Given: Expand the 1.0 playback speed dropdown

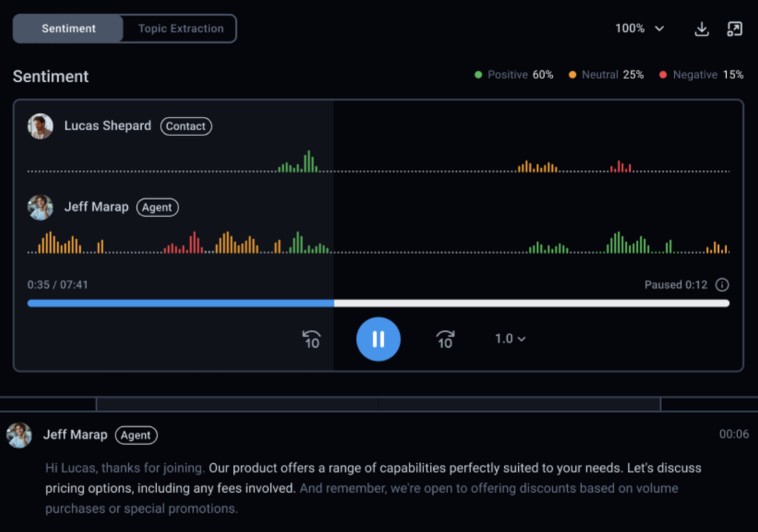Looking at the screenshot, I should tap(510, 339).
